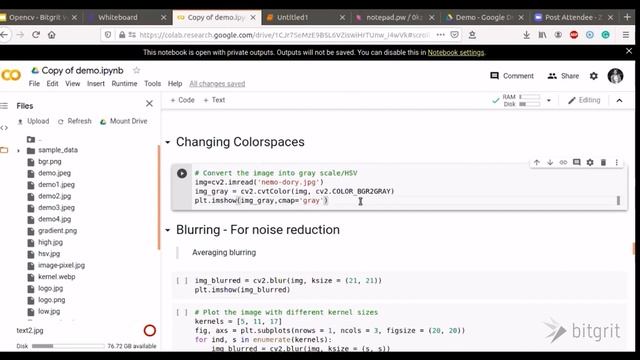This screenshot has width=640, height=360.
Task: Dismiss the private outputs notification banner
Action: 629,51
